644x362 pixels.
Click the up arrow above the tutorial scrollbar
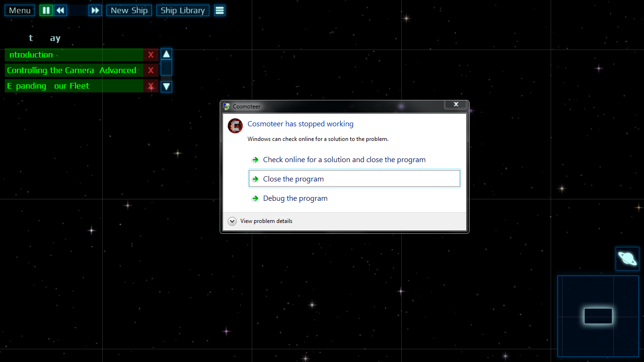click(x=166, y=54)
